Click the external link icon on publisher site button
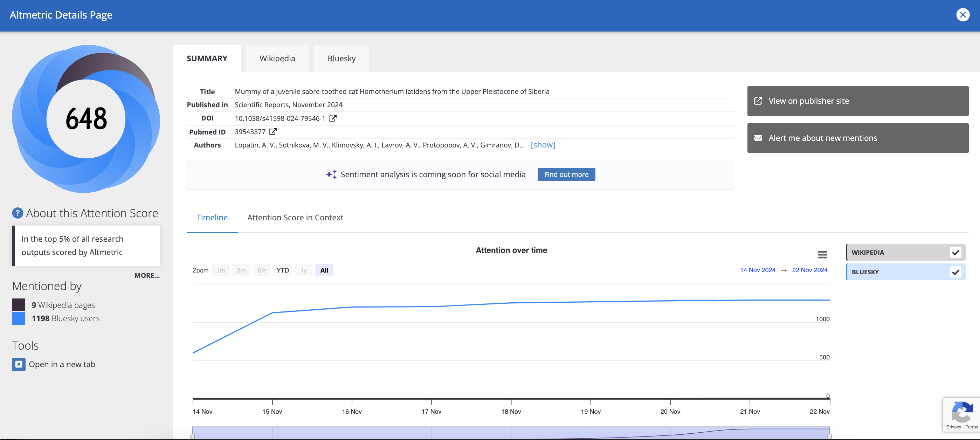 (x=758, y=101)
